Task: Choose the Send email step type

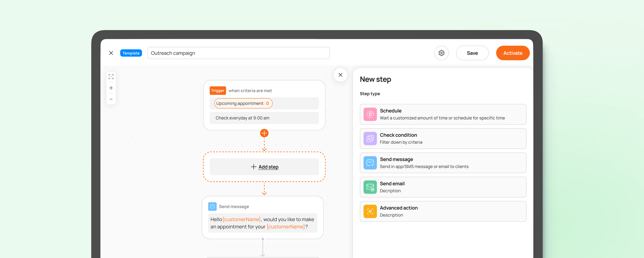Action: (x=443, y=187)
